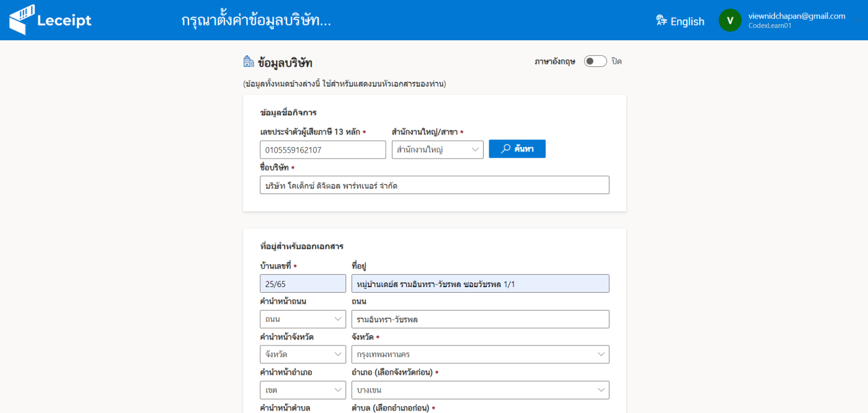Image resolution: width=868 pixels, height=413 pixels.
Task: Click the Leceipt logo icon
Action: click(x=22, y=20)
